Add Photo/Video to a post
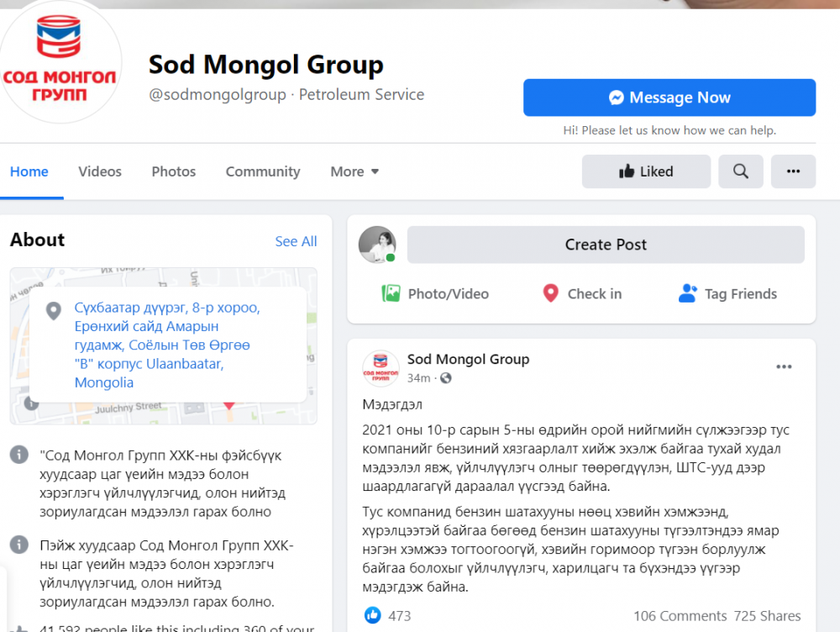 435,294
